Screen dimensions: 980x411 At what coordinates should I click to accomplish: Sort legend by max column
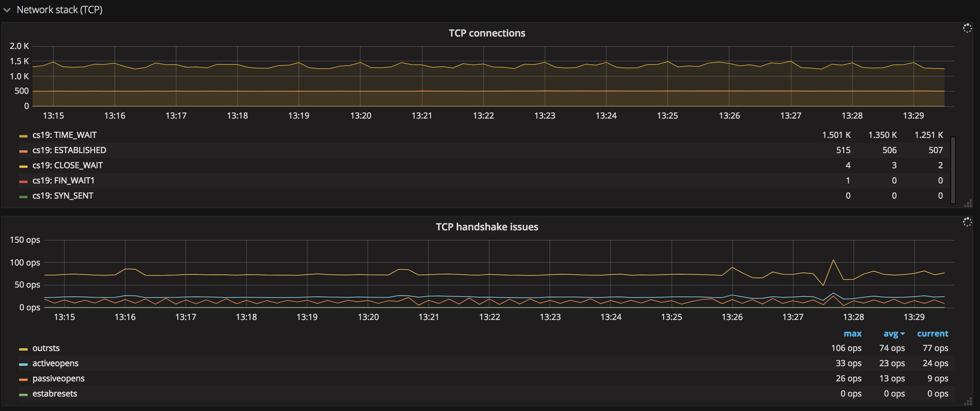(852, 334)
